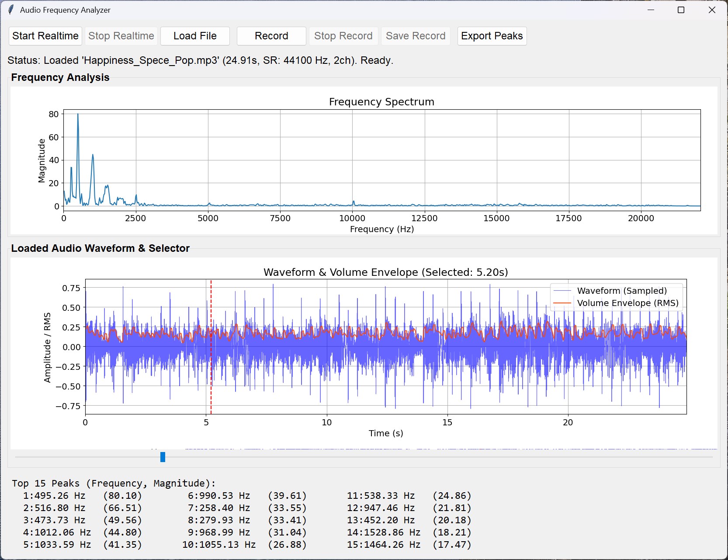Click the red dashed selection marker at 5.20s
This screenshot has height=560, width=728.
(211, 345)
